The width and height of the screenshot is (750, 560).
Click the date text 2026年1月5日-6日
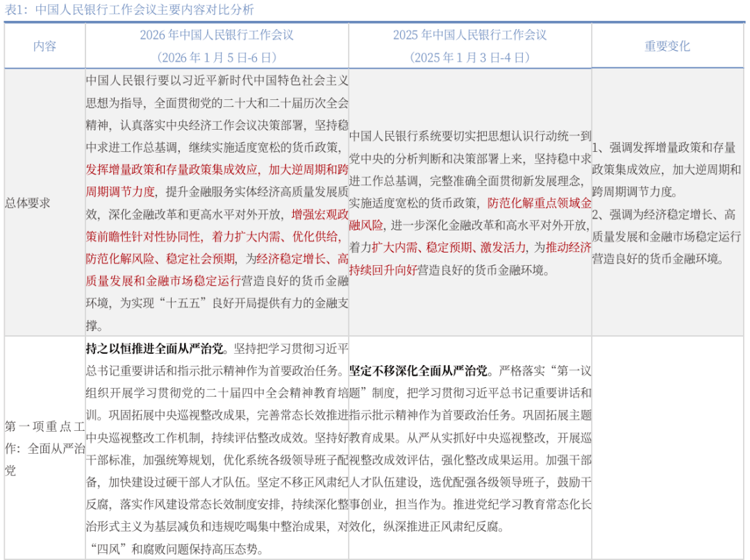pos(217,56)
